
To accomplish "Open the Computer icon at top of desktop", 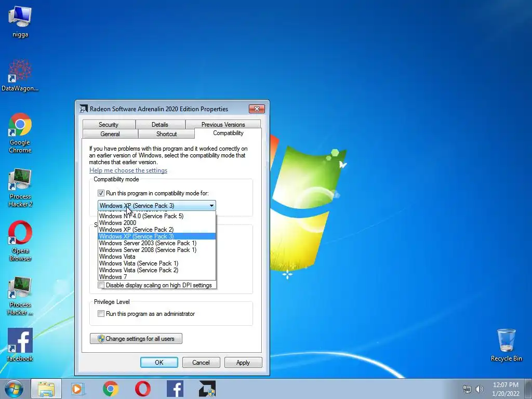I will [20, 20].
